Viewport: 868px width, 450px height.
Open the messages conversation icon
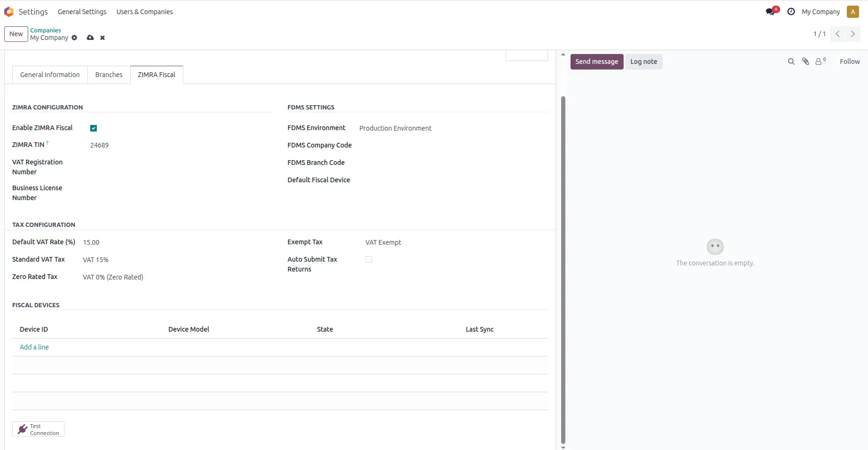click(x=771, y=12)
